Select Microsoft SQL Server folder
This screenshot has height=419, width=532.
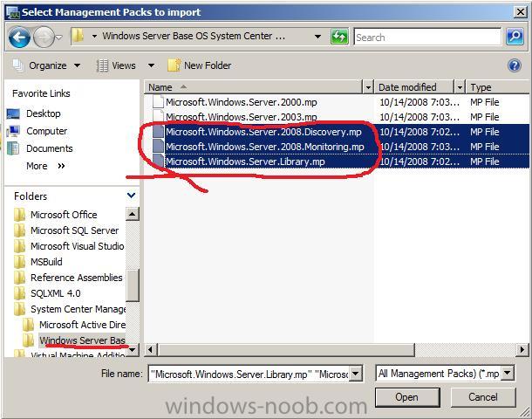pyautogui.click(x=75, y=230)
